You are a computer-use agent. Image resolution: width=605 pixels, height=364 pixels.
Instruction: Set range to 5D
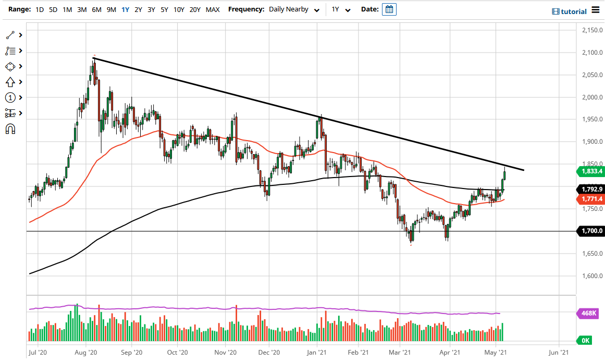53,10
